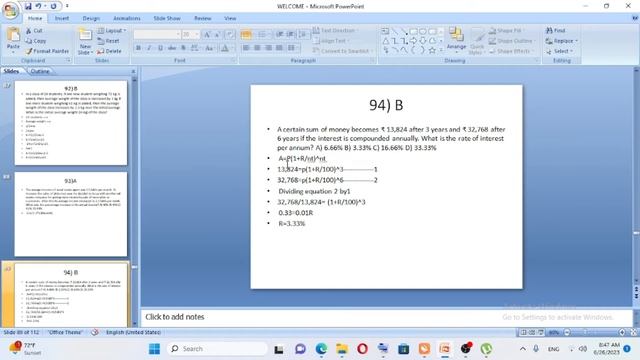This screenshot has height=360, width=640.
Task: Open the Review tab
Action: pos(202,18)
